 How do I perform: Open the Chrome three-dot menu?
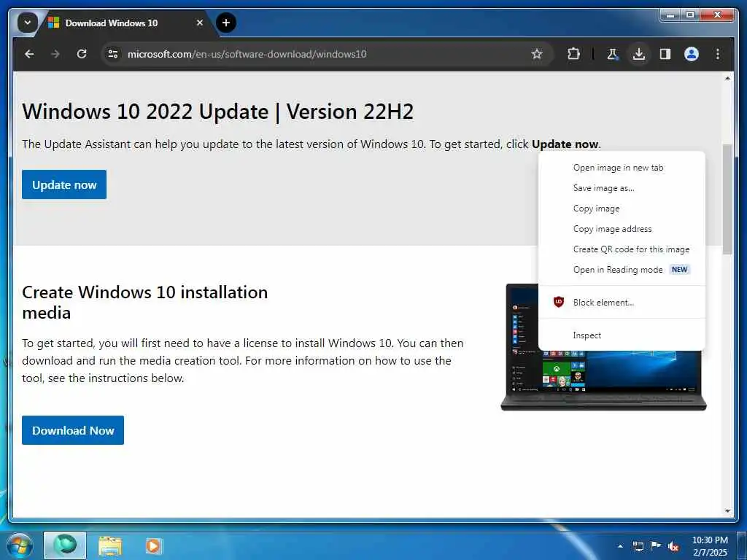[718, 54]
